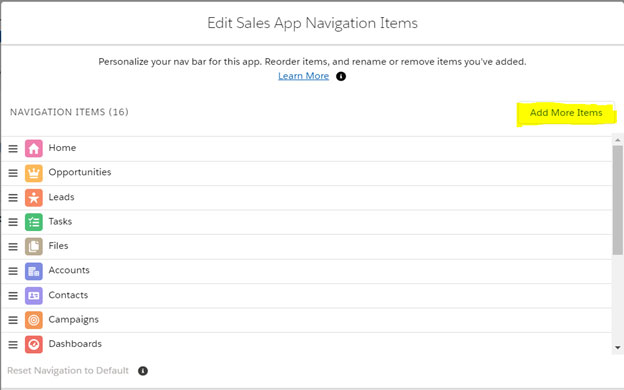
Task: Select the Accounts row label
Action: pyautogui.click(x=69, y=270)
